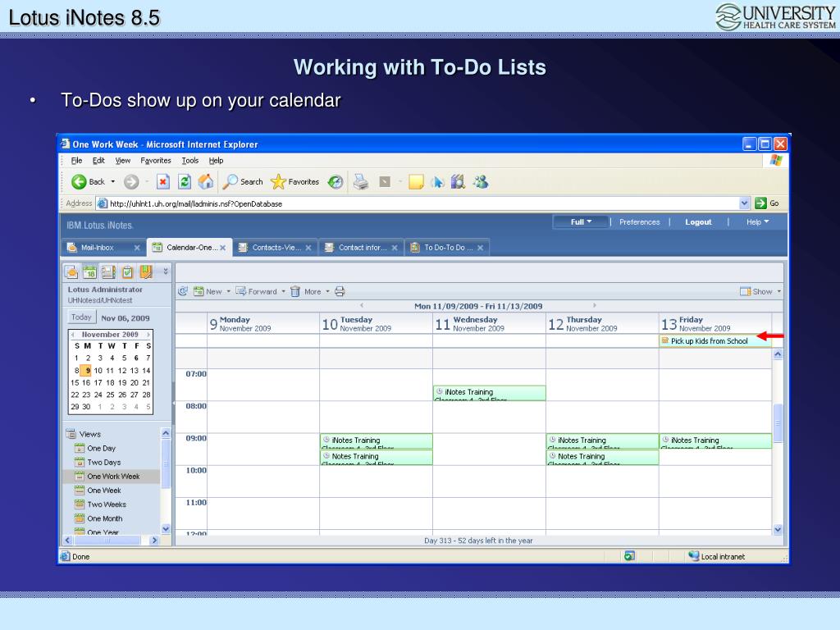Click the browser Stop icon
Viewport: 840px width, 630px height.
click(x=163, y=182)
